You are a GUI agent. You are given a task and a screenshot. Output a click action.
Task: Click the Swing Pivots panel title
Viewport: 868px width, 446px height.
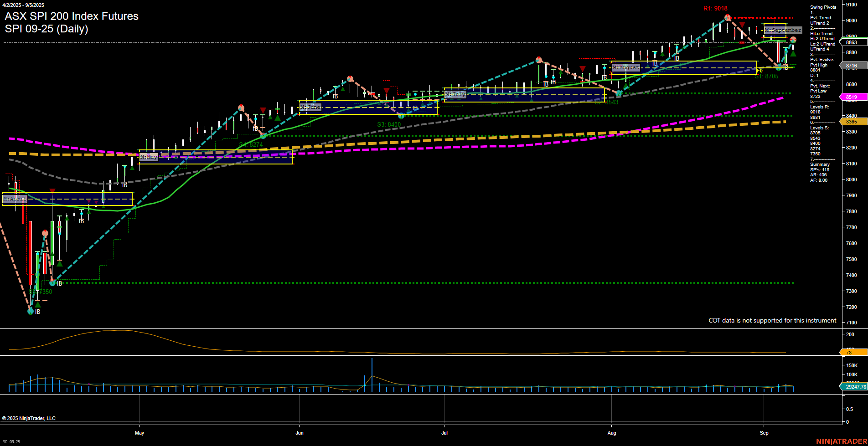tap(823, 7)
